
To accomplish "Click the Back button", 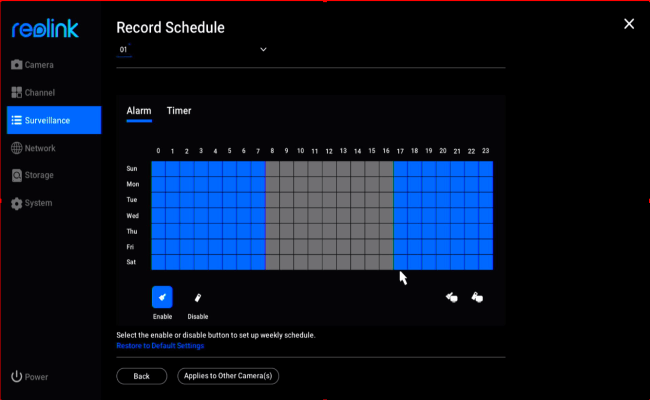I will click(x=141, y=376).
